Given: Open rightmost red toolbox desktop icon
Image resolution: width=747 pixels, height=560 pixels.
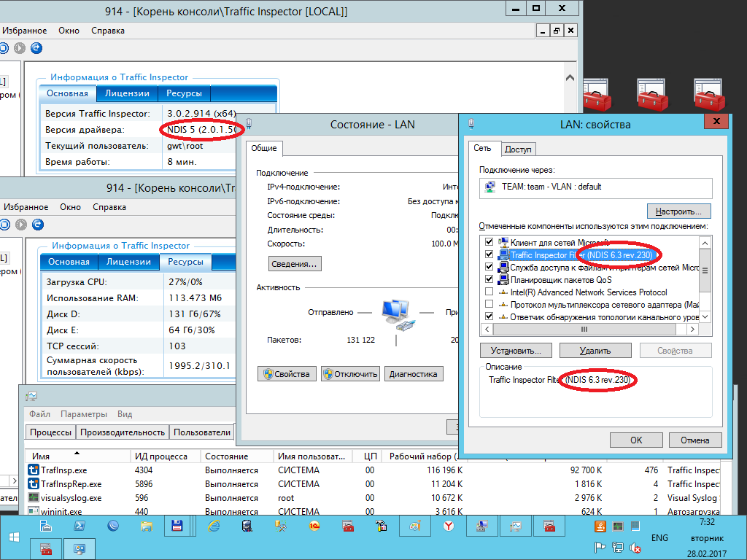Looking at the screenshot, I should pyautogui.click(x=709, y=96).
